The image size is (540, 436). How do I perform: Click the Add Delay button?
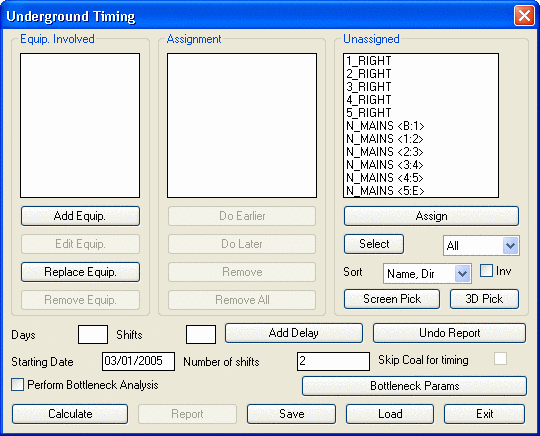click(x=294, y=333)
